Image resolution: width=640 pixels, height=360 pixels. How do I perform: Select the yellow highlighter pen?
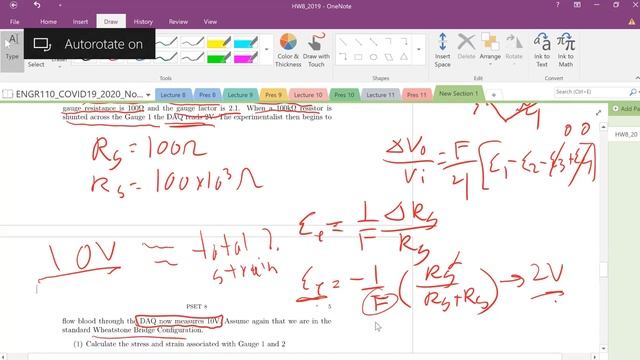pyautogui.click(x=218, y=42)
